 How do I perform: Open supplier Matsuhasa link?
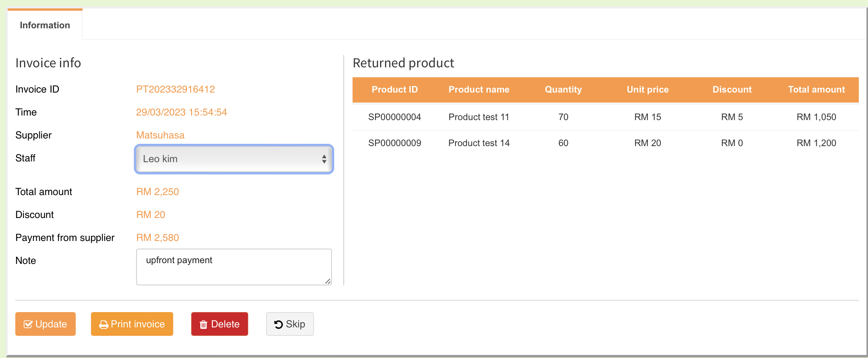160,135
